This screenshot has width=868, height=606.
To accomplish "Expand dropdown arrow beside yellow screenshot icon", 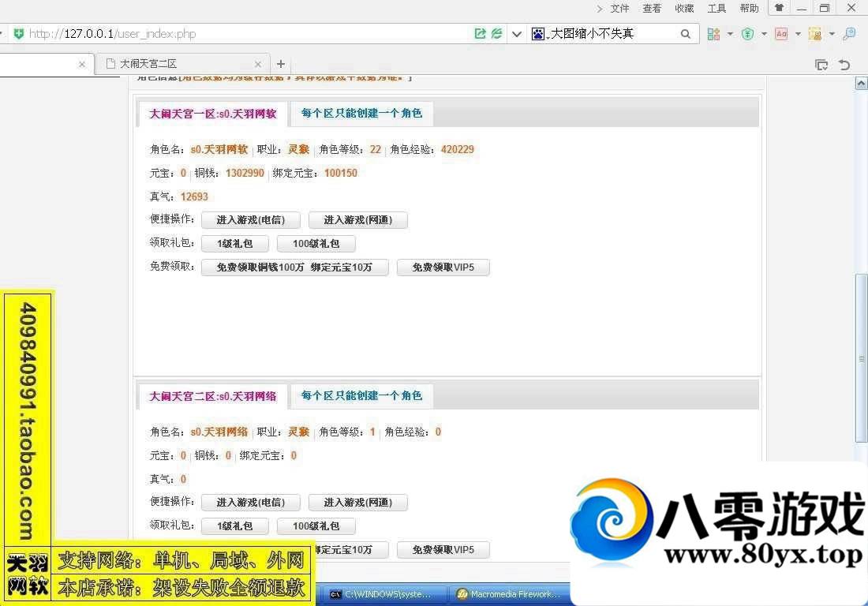I will [x=832, y=34].
